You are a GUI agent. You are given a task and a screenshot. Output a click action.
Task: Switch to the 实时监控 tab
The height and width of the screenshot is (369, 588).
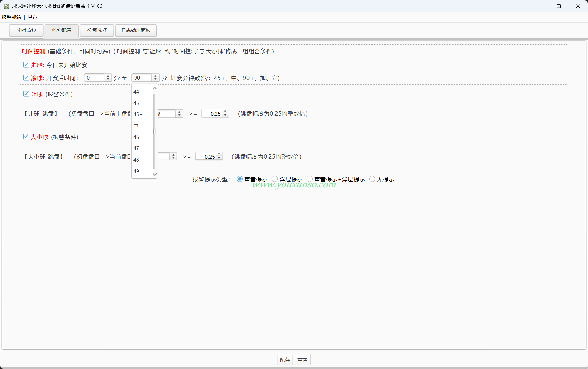pyautogui.click(x=26, y=31)
